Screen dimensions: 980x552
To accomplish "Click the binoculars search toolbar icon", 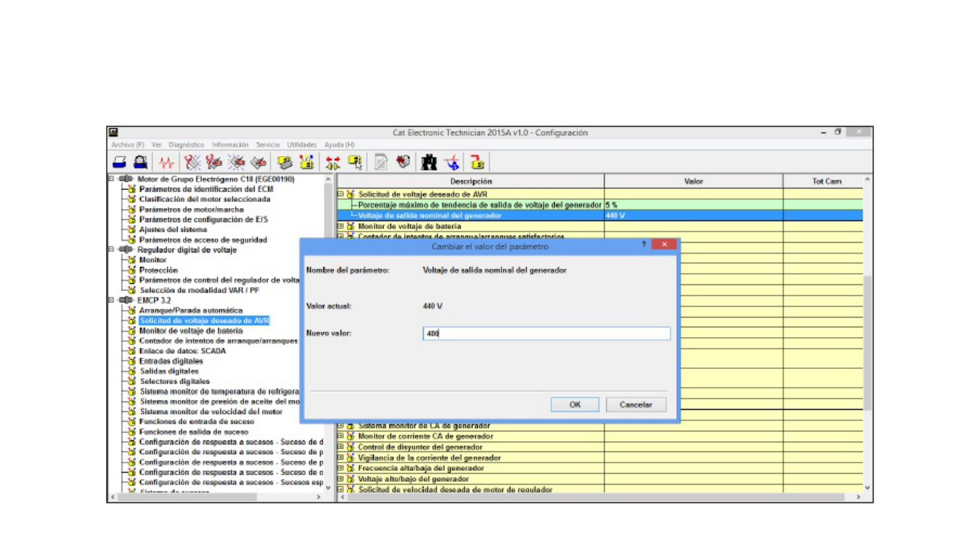I will coord(429,162).
